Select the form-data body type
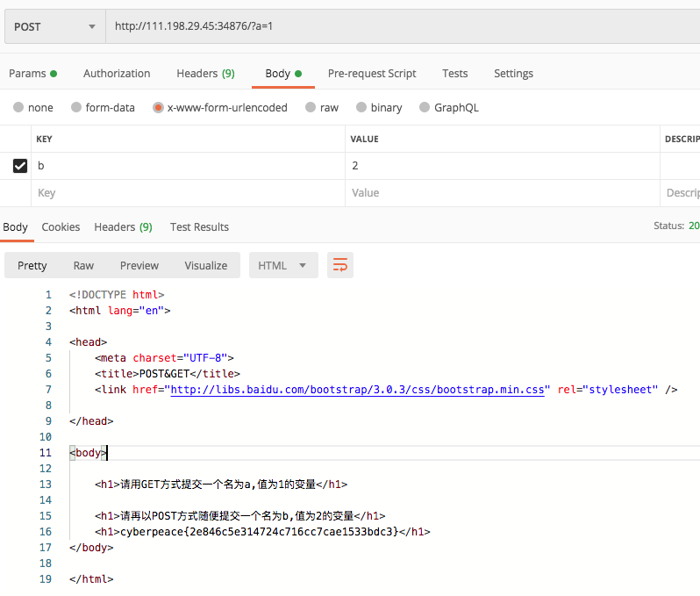Viewport: 700px width, 596px height. point(104,108)
